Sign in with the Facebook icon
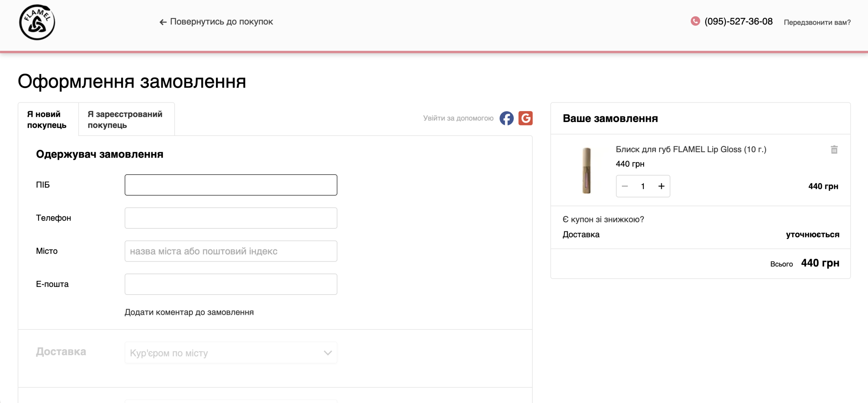 [507, 118]
